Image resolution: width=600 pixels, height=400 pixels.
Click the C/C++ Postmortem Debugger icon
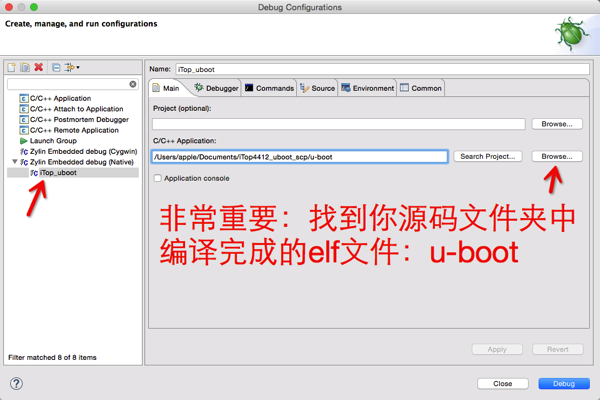24,120
